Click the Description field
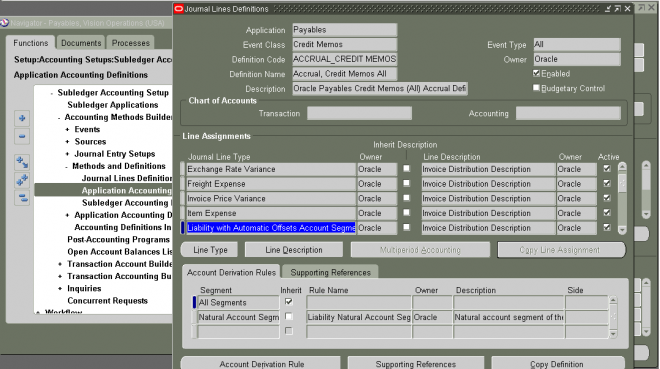The width and height of the screenshot is (660, 369). 380,88
